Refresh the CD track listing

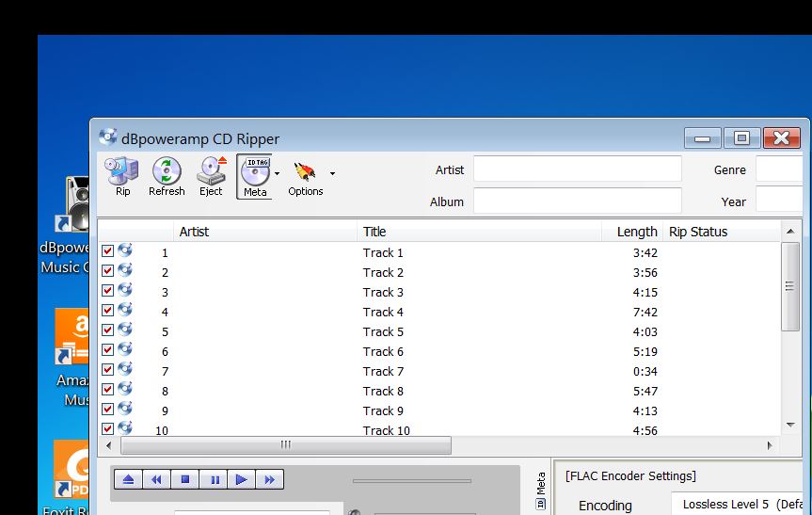pos(167,176)
